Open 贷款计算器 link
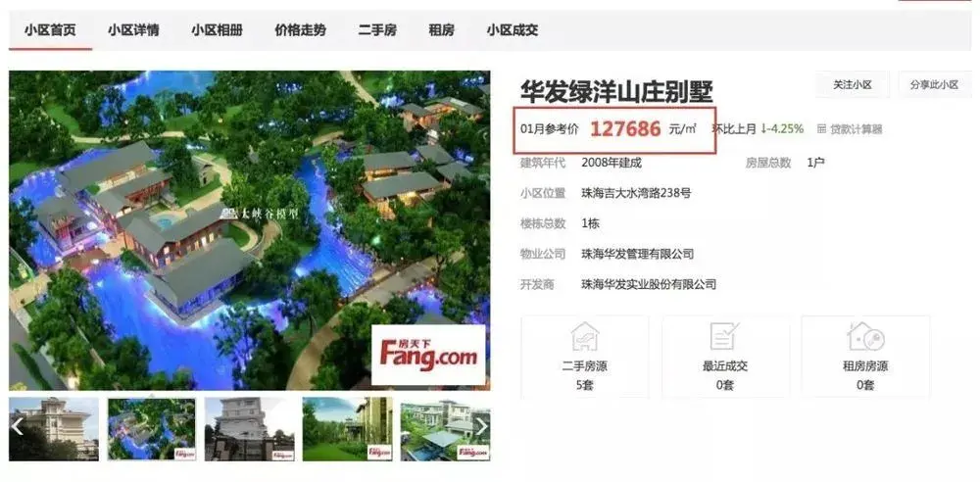This screenshot has width=980, height=482. click(857, 129)
